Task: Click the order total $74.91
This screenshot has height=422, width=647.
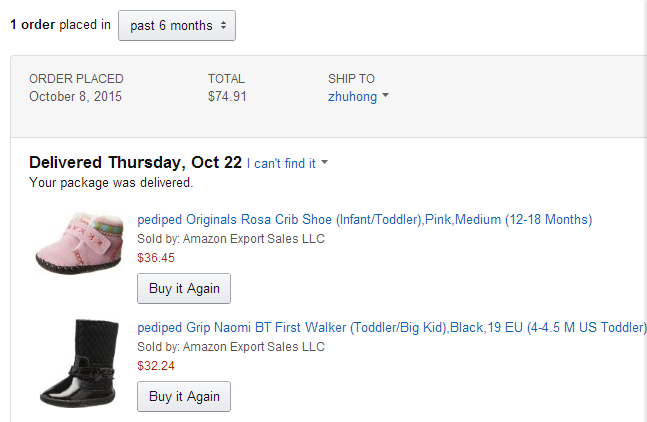Action: [227, 97]
